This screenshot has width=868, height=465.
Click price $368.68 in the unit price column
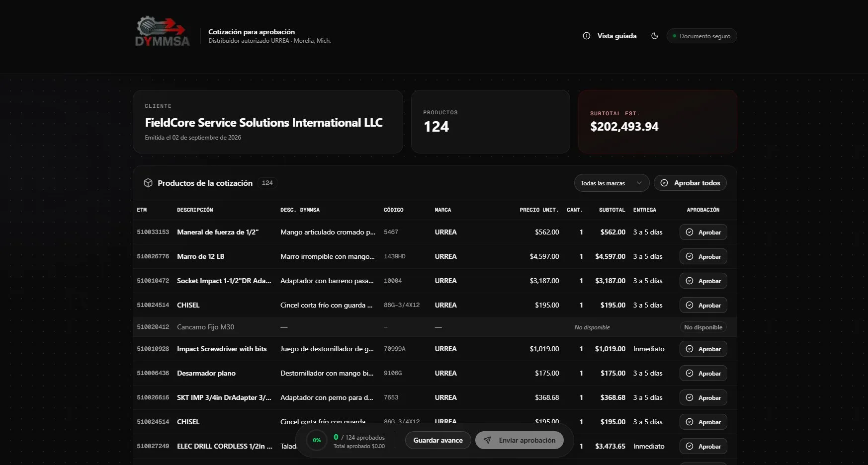(x=547, y=397)
